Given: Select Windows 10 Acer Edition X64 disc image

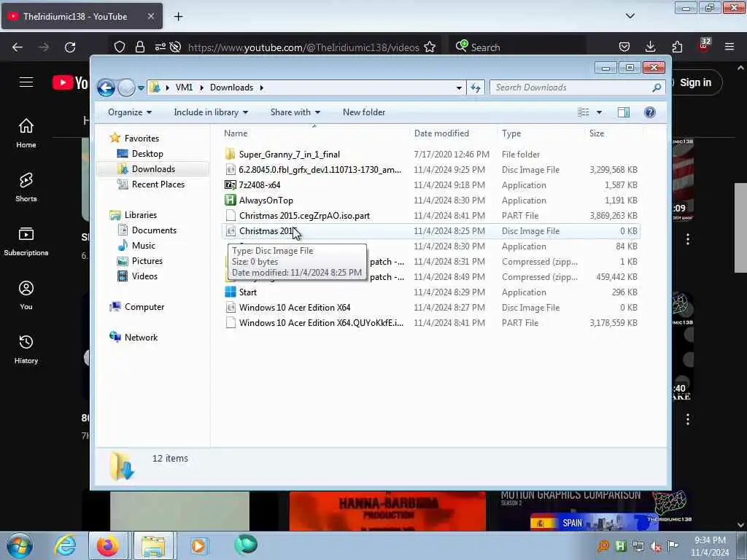Looking at the screenshot, I should [295, 308].
